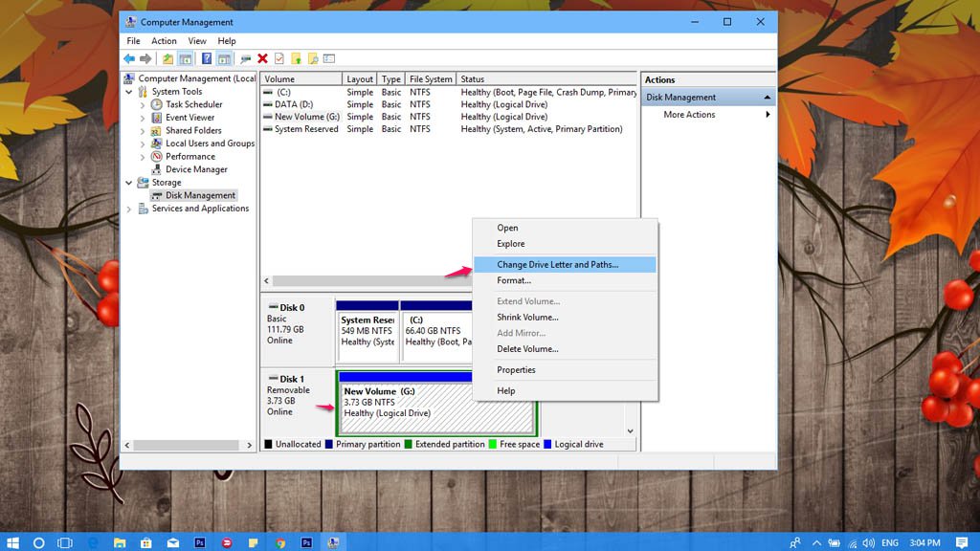Open File Explorer from the taskbar

(x=120, y=542)
